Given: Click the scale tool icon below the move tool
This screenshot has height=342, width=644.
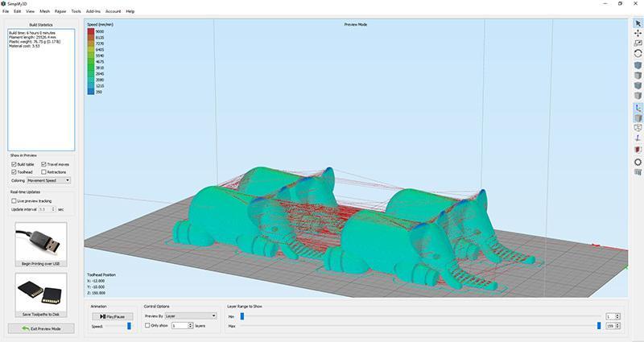Looking at the screenshot, I should [x=638, y=43].
